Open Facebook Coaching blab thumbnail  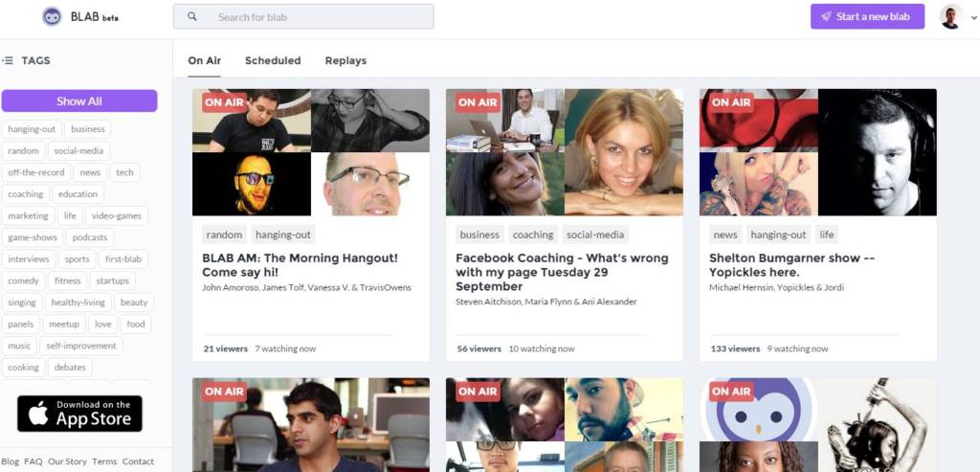coord(565,152)
